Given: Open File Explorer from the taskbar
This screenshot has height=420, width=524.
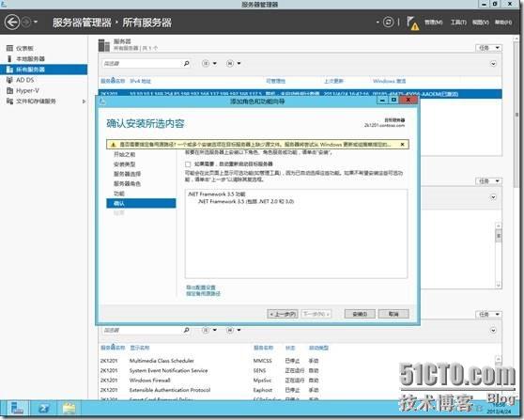Looking at the screenshot, I should click(x=69, y=409).
